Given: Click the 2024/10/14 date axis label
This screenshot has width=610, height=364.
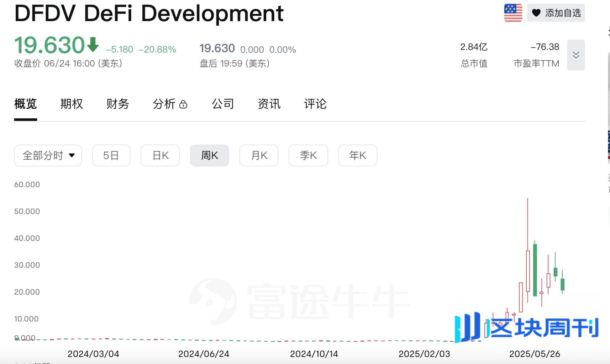Looking at the screenshot, I should coord(314,354).
